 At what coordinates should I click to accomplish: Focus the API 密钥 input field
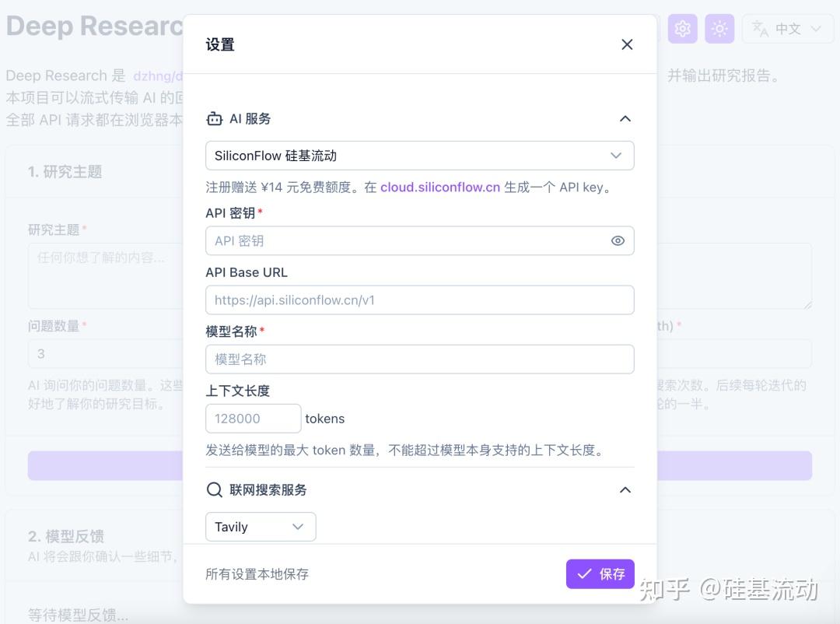tap(419, 240)
